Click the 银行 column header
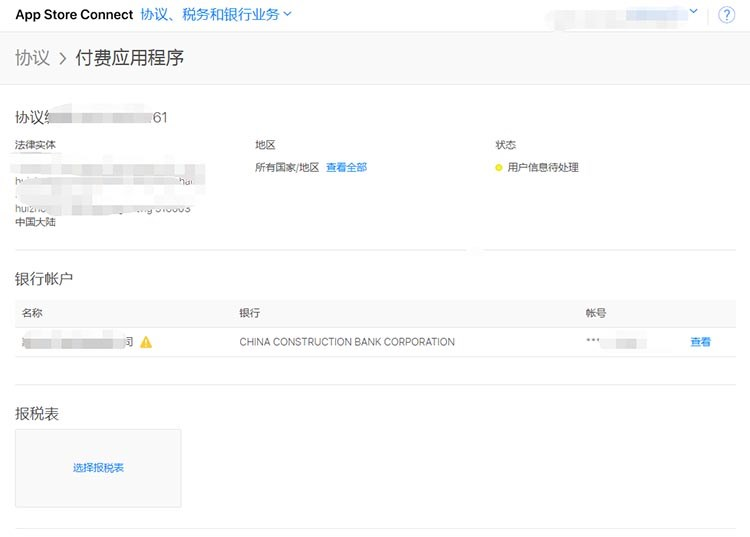 [250, 313]
